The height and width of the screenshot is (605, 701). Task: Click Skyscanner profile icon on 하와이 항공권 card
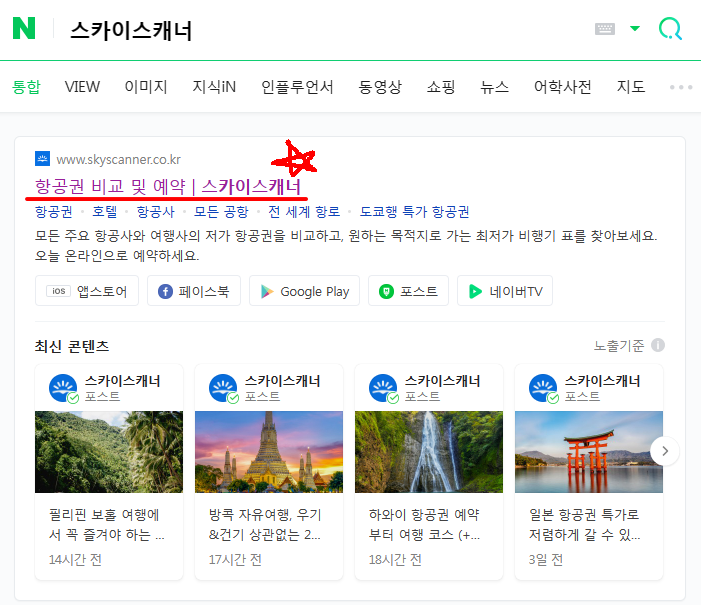point(383,388)
